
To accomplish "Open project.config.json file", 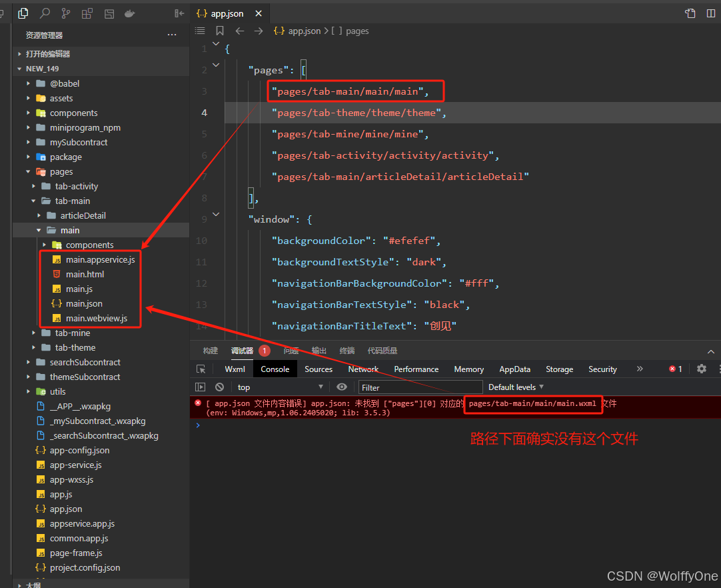I will pos(85,568).
